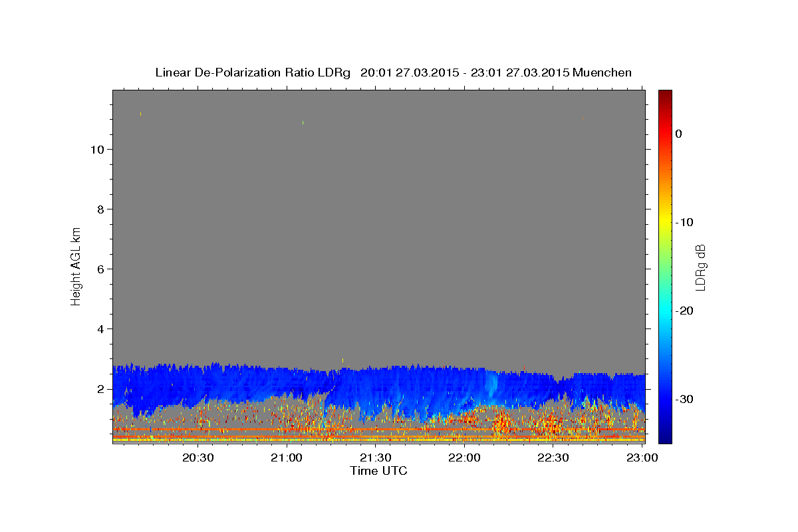Image resolution: width=798 pixels, height=532 pixels.
Task: Click the orange horizontal band near ground
Action: 378,430
